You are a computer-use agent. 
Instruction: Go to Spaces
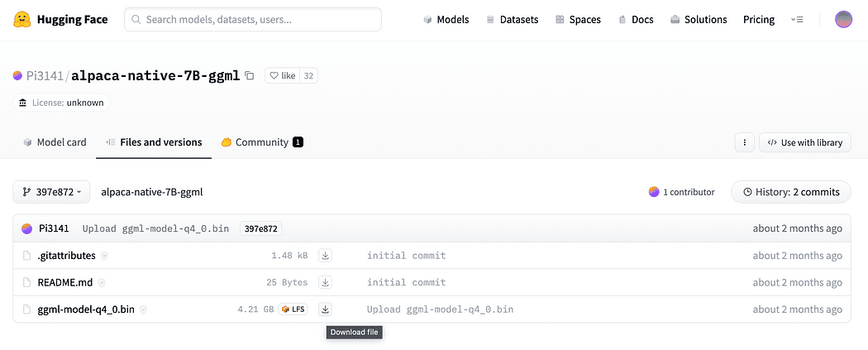(x=578, y=19)
